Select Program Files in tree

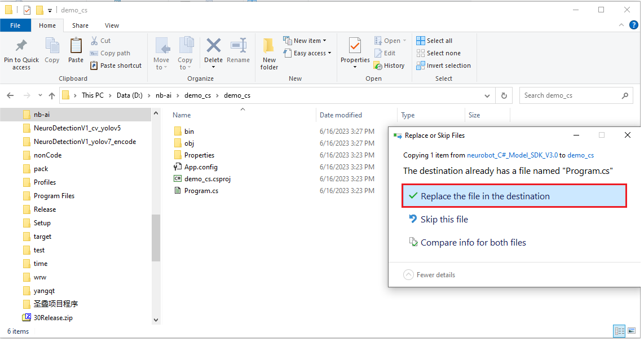point(54,196)
